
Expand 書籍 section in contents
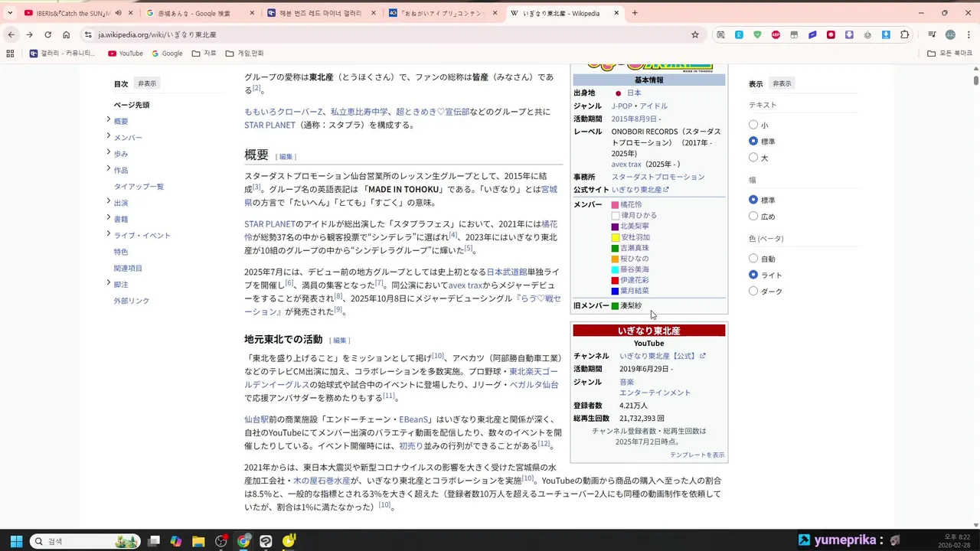[x=109, y=218]
